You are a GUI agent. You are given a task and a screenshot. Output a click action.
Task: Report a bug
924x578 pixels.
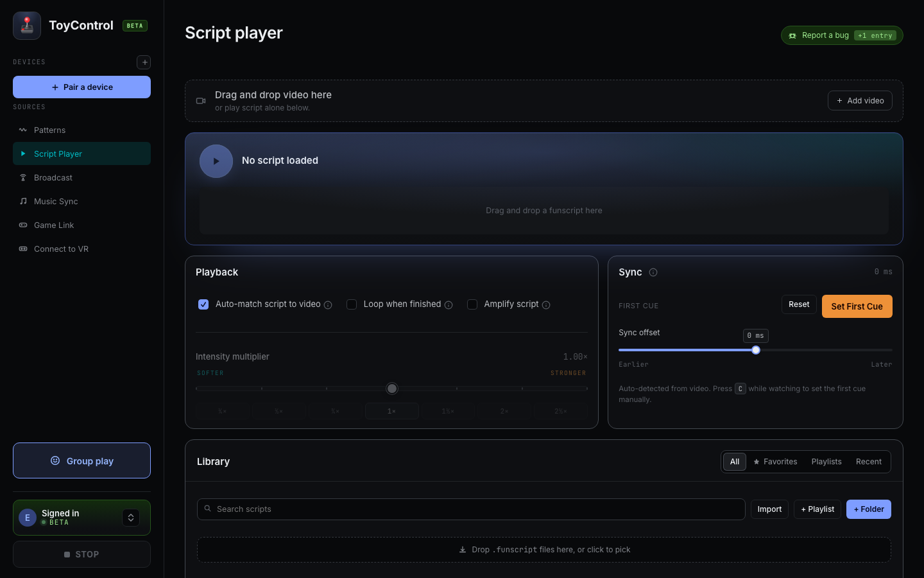(x=842, y=35)
